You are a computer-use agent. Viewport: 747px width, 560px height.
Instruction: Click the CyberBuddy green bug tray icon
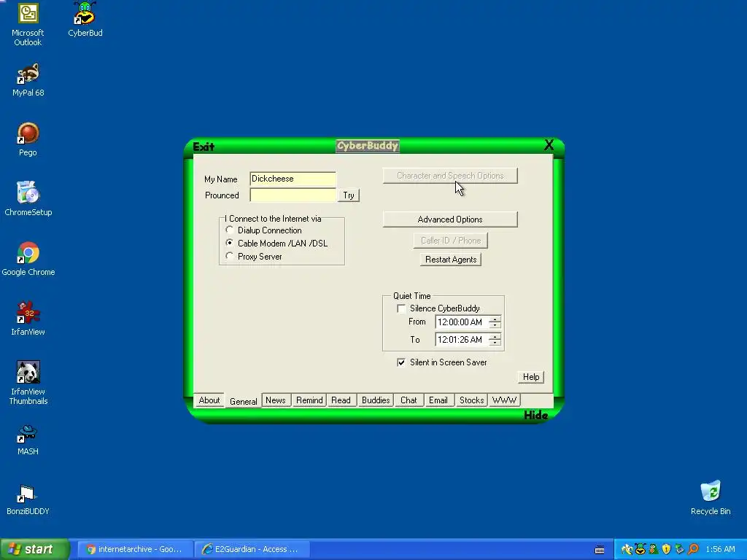pyautogui.click(x=640, y=550)
